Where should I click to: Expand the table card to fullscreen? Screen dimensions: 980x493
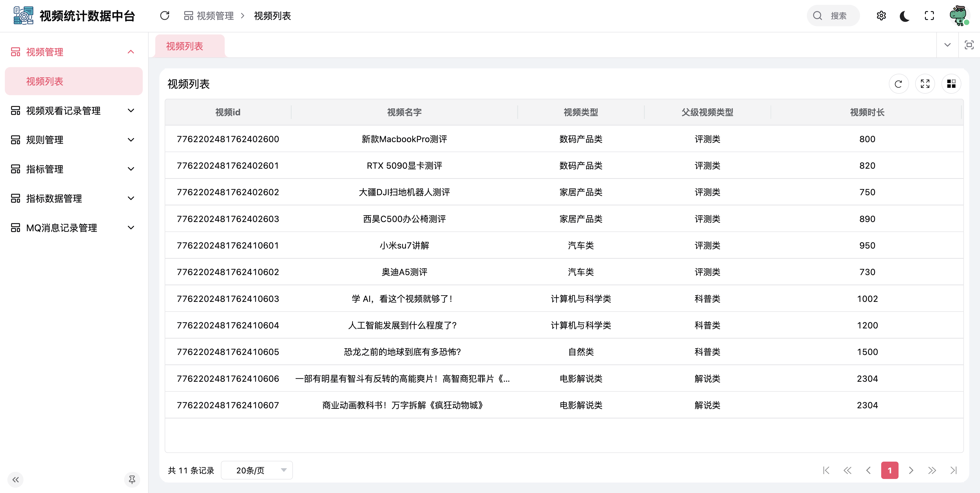tap(925, 84)
